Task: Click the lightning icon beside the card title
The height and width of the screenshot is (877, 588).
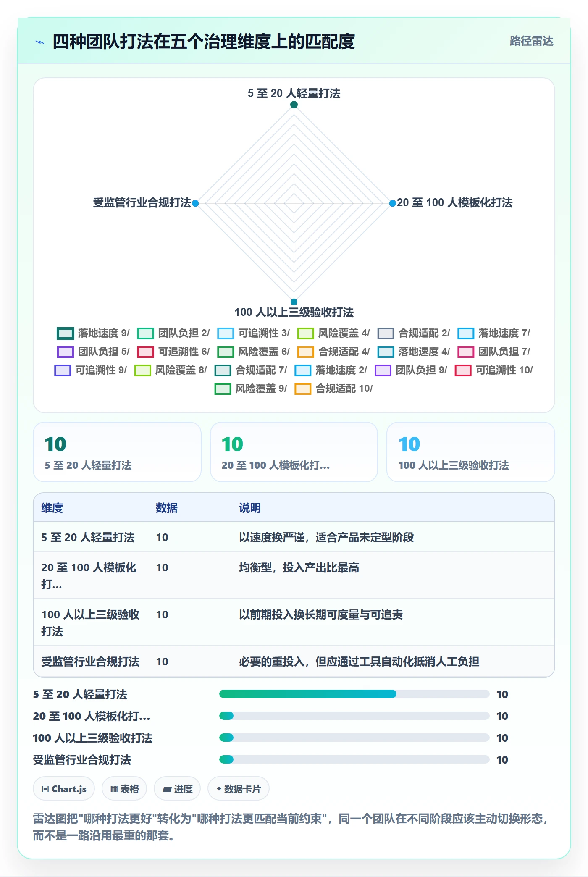Action: [x=40, y=42]
